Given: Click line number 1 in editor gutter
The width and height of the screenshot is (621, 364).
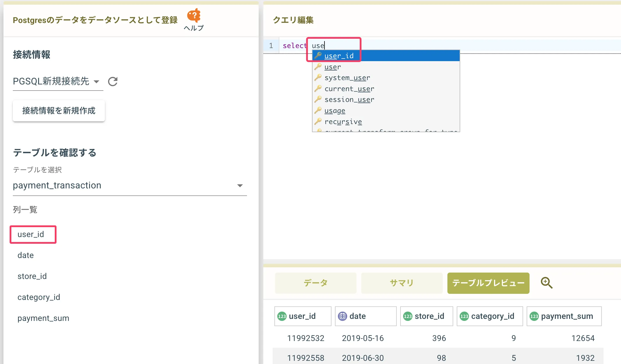Looking at the screenshot, I should pyautogui.click(x=271, y=46).
